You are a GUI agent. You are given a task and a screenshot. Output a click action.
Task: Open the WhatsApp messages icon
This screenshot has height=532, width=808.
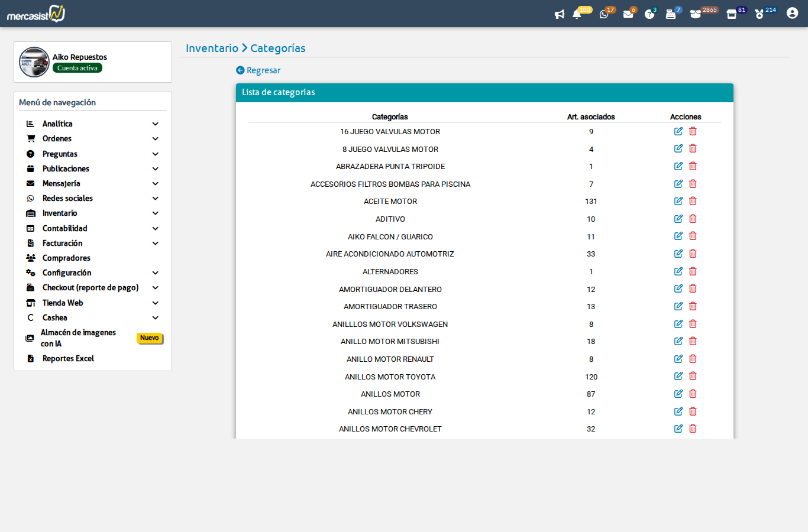[x=605, y=13]
